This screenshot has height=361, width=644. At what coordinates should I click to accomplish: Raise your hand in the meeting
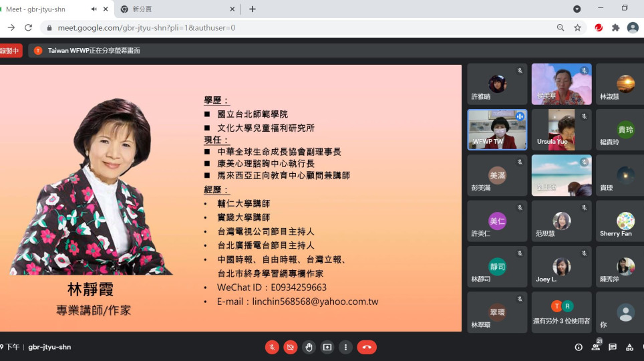(309, 347)
